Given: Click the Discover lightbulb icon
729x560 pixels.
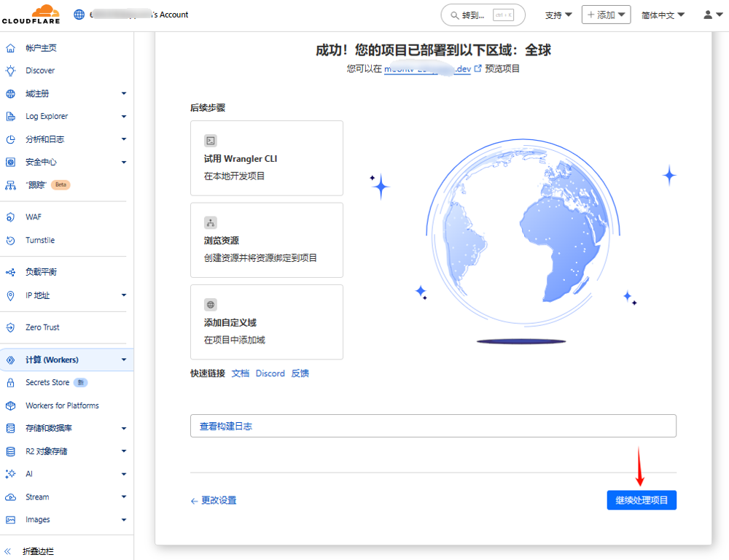Looking at the screenshot, I should click(10, 71).
